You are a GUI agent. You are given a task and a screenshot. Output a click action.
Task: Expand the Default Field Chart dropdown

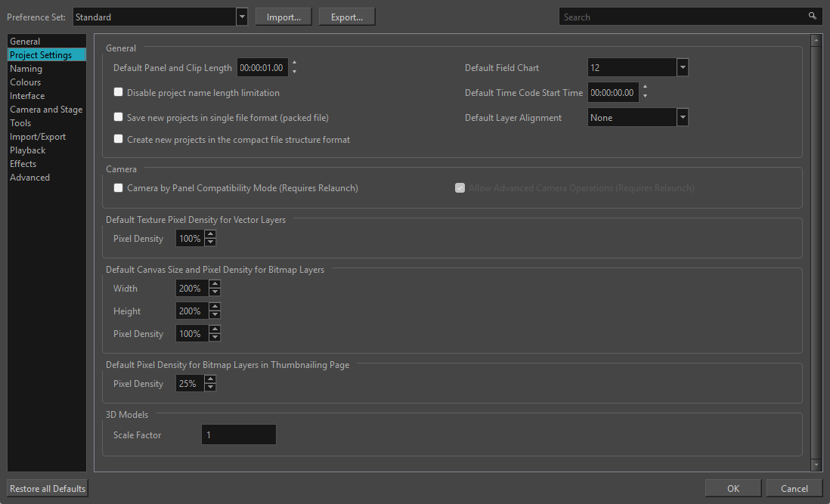point(683,68)
